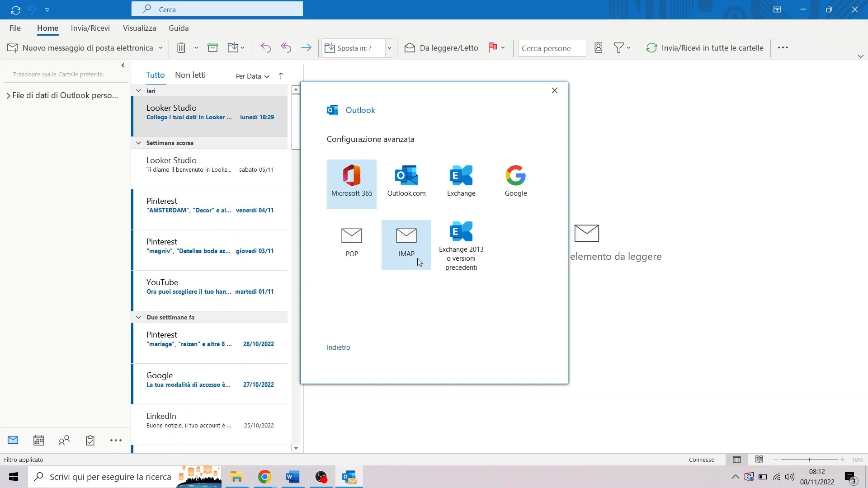Toggle reverse sort order arrow
Image resolution: width=868 pixels, height=488 pixels.
coord(281,76)
